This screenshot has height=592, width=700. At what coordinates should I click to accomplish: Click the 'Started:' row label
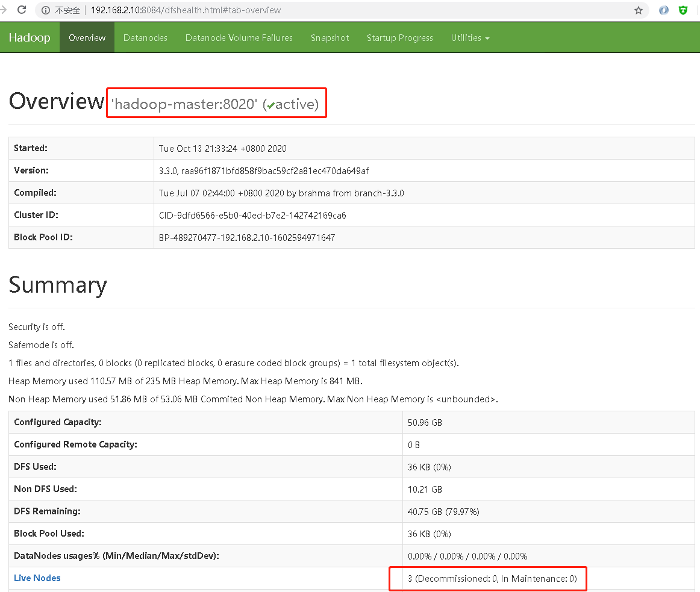31,148
